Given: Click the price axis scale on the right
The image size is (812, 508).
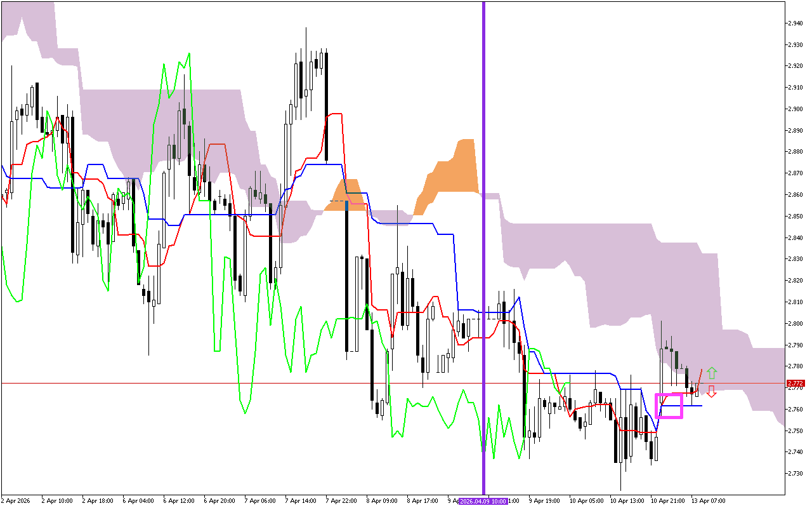Looking at the screenshot, I should (796, 254).
